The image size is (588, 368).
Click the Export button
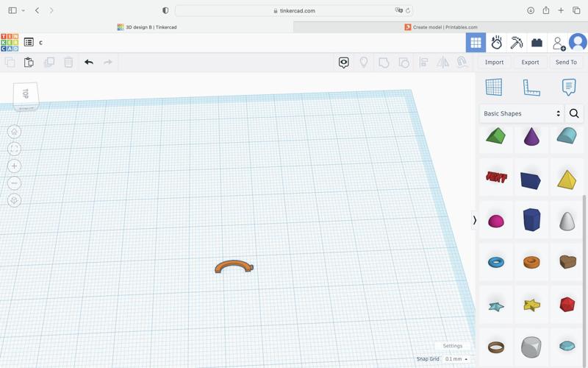tap(530, 63)
